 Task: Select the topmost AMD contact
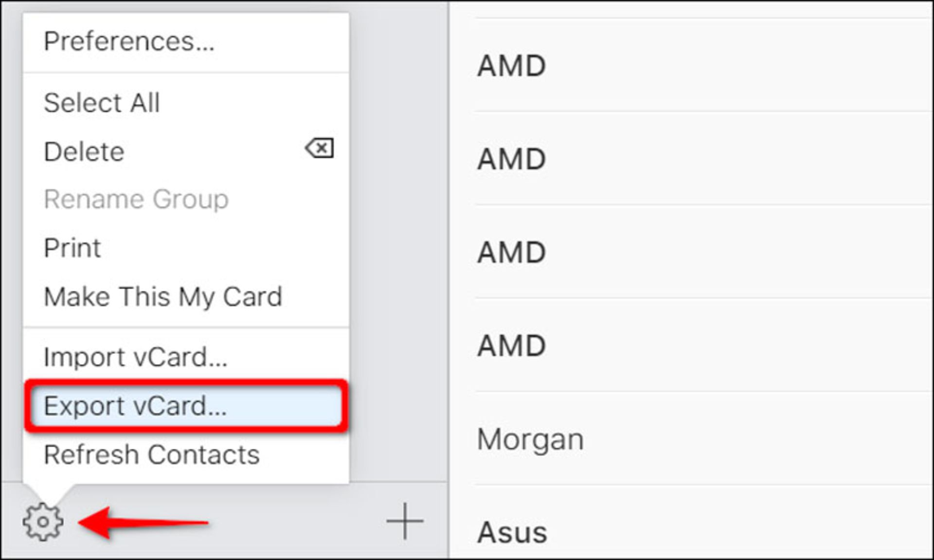(511, 66)
